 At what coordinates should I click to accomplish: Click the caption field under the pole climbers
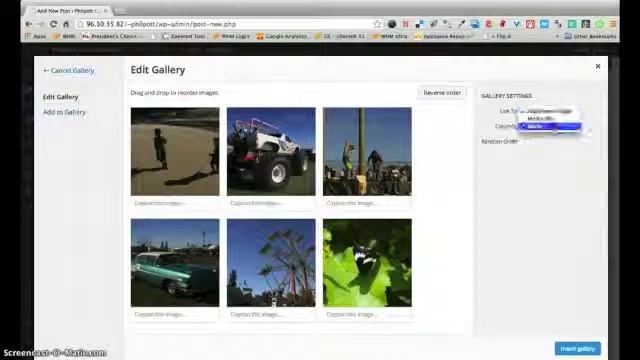367,203
